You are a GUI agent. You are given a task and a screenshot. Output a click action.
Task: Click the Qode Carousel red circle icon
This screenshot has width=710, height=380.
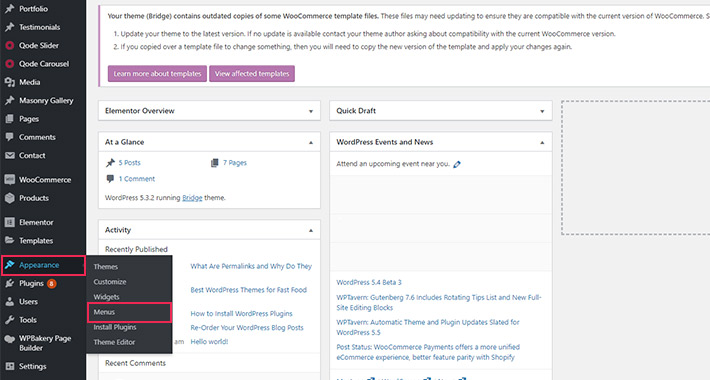10,64
